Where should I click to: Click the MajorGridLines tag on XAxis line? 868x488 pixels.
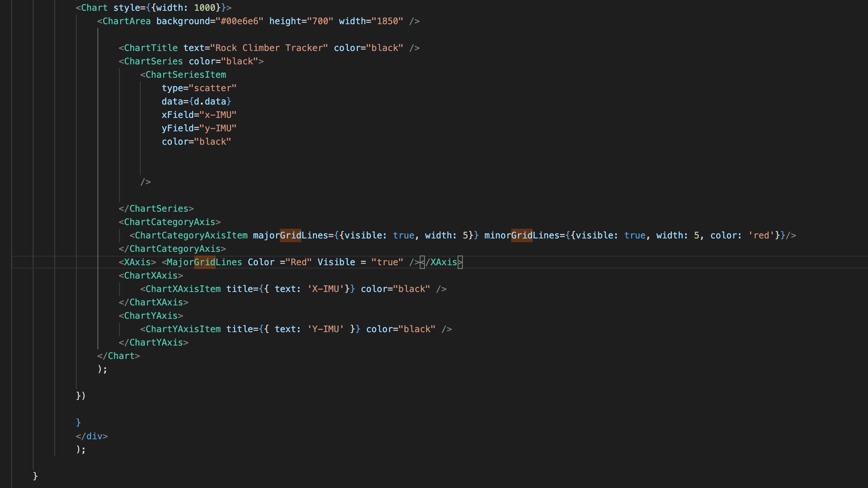[x=204, y=262]
